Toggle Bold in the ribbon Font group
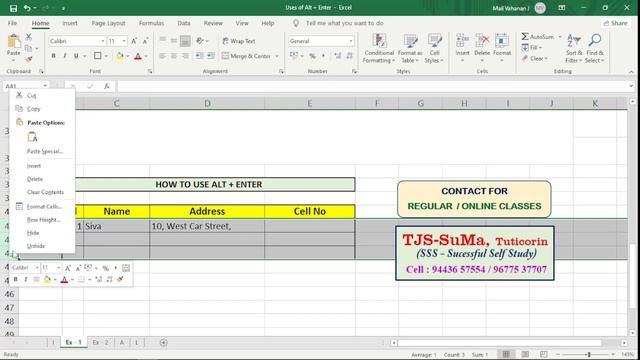The width and height of the screenshot is (640, 360). (x=53, y=56)
